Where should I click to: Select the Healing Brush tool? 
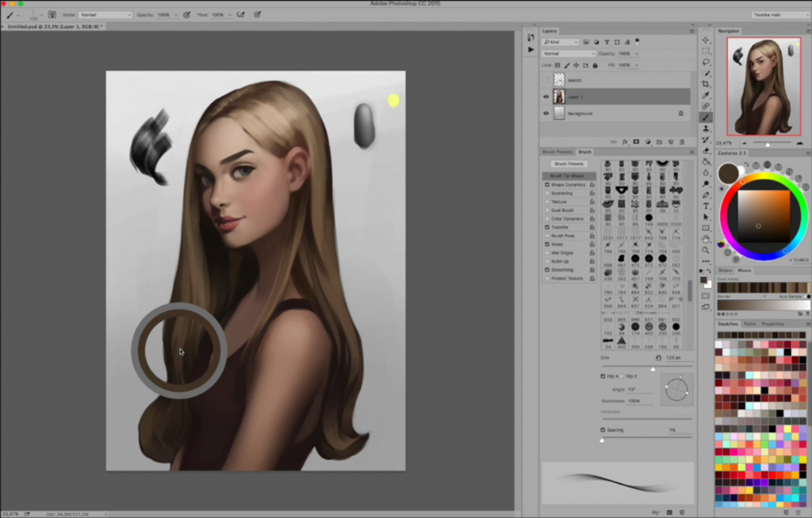(x=706, y=106)
